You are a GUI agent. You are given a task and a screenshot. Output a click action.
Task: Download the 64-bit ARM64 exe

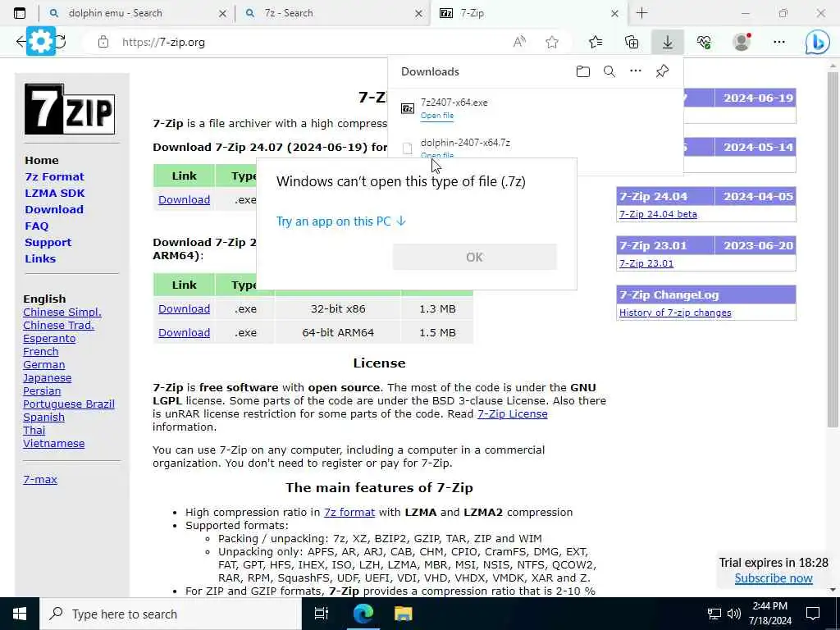(x=184, y=333)
